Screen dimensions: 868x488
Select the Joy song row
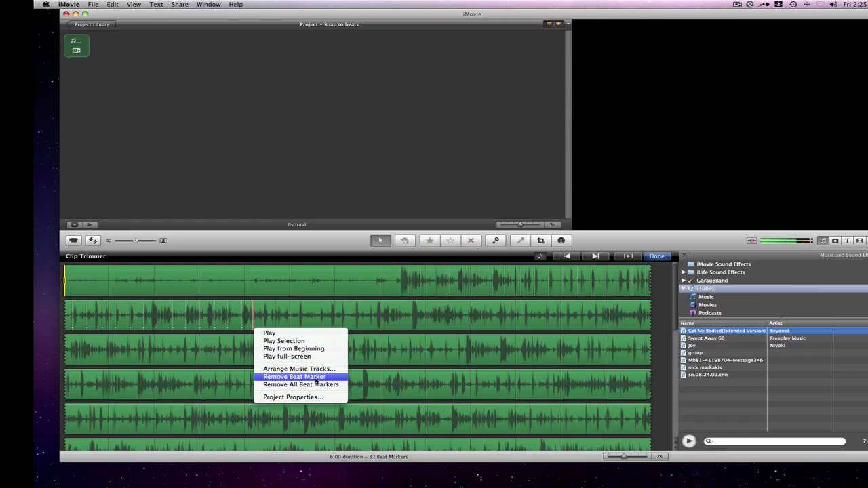tap(773, 346)
